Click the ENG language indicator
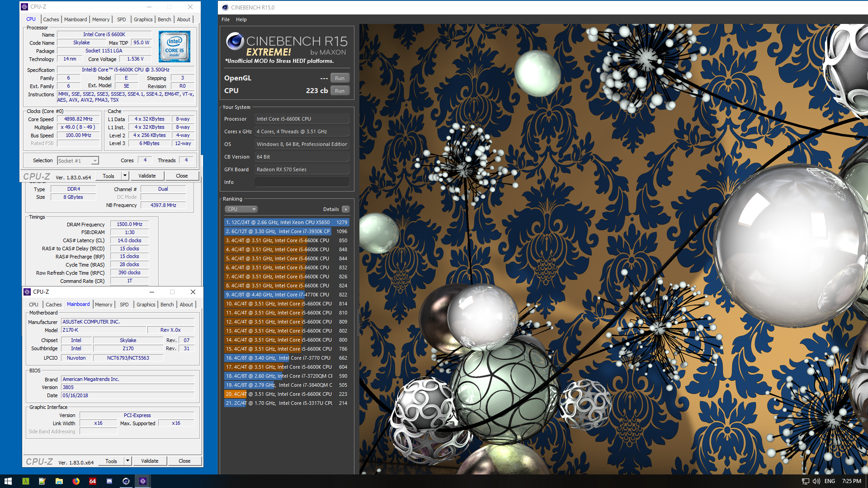The image size is (868, 488). pos(830,481)
